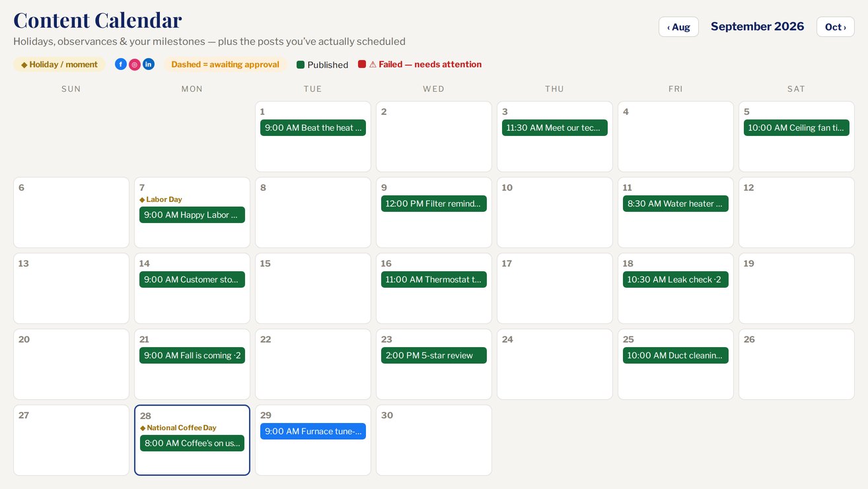The image size is (868, 489).
Task: Open the 11:30 AM Meet our tech post
Action: point(555,128)
